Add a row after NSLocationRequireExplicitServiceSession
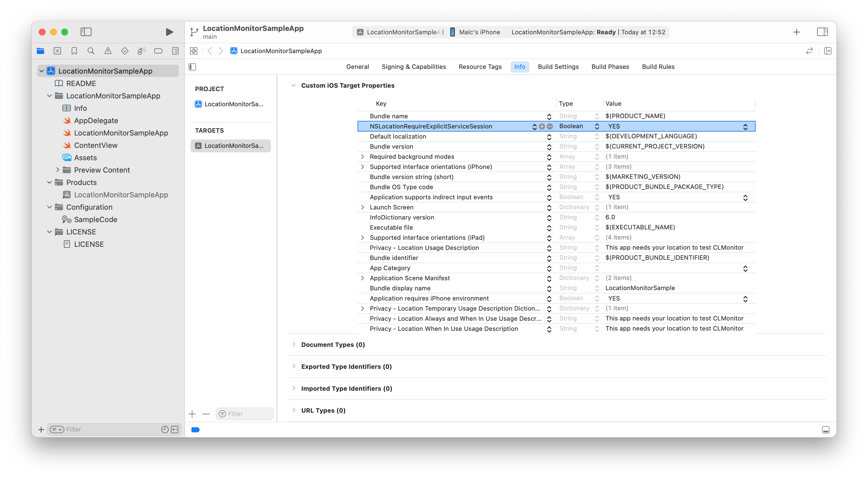This screenshot has width=868, height=479. coord(542,126)
